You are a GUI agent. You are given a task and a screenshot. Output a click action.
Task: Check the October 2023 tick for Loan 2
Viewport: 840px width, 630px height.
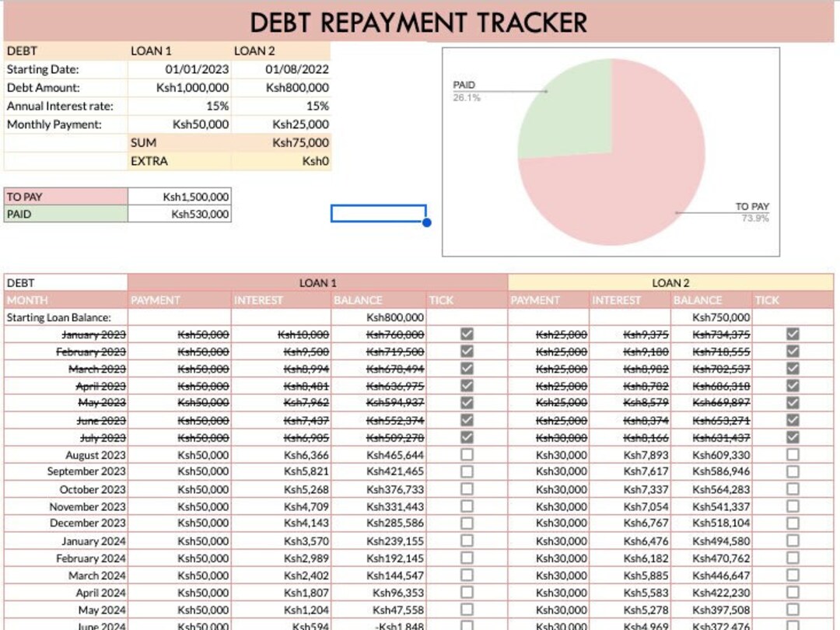pyautogui.click(x=793, y=488)
